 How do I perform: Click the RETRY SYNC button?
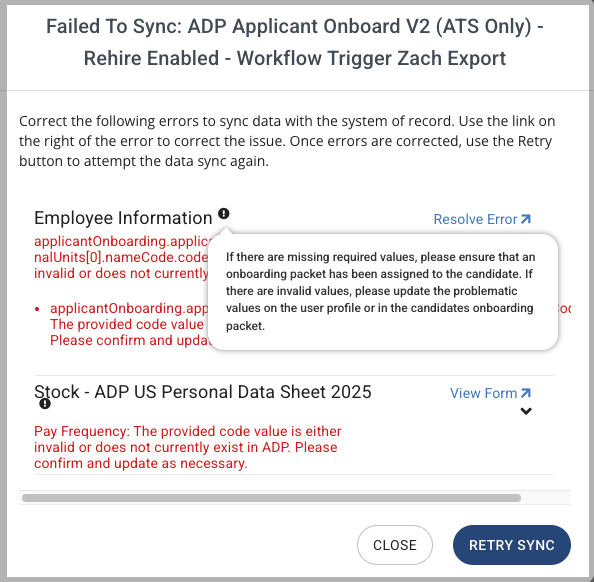(x=512, y=545)
